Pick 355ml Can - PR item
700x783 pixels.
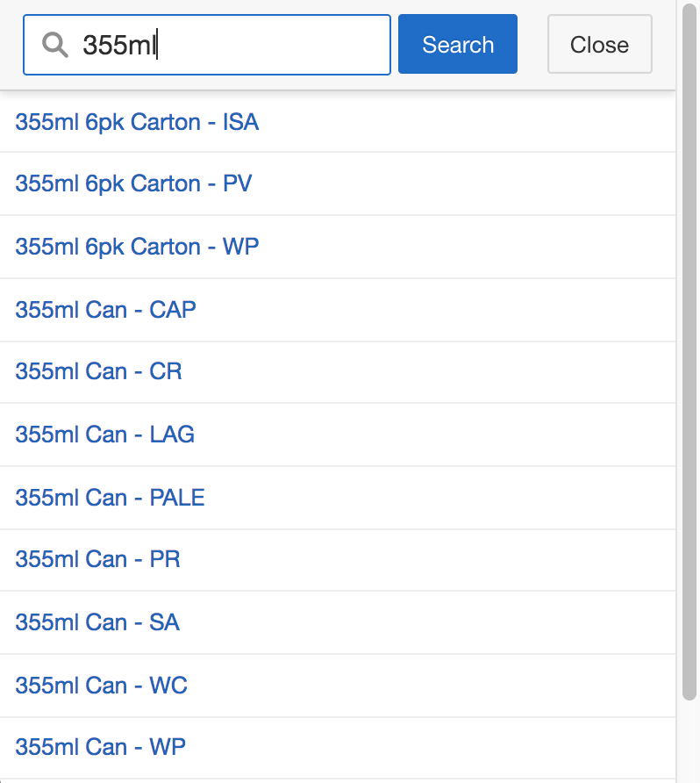point(97,559)
